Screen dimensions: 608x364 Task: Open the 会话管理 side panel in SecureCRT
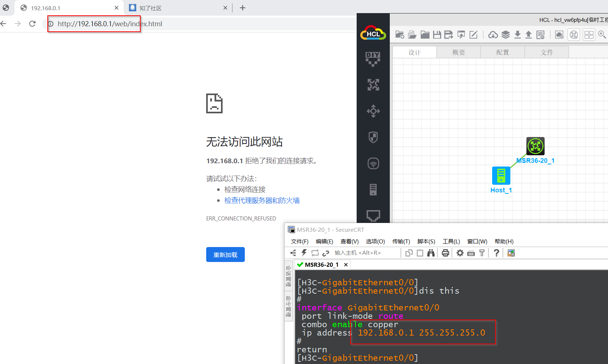point(289,276)
